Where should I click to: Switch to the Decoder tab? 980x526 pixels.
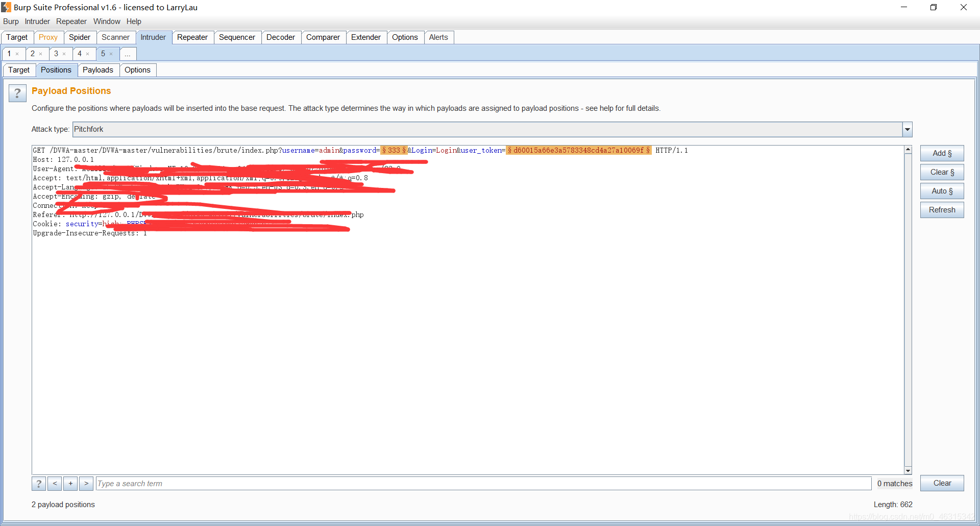point(281,37)
